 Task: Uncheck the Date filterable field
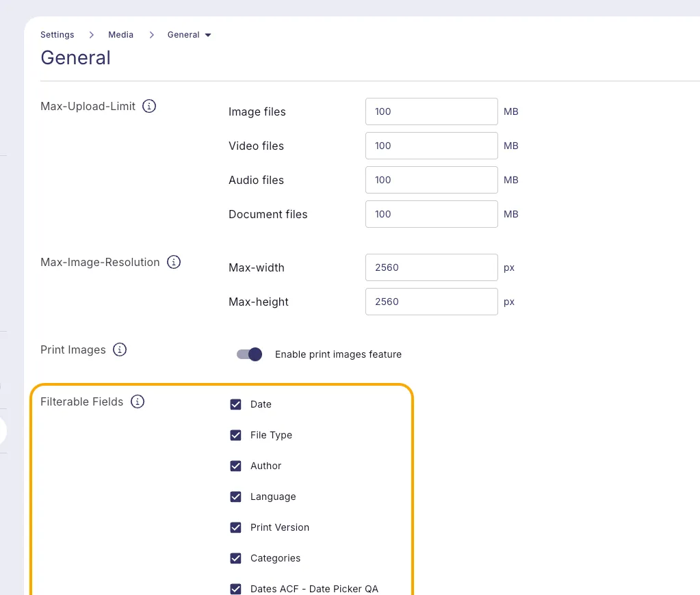coord(235,404)
